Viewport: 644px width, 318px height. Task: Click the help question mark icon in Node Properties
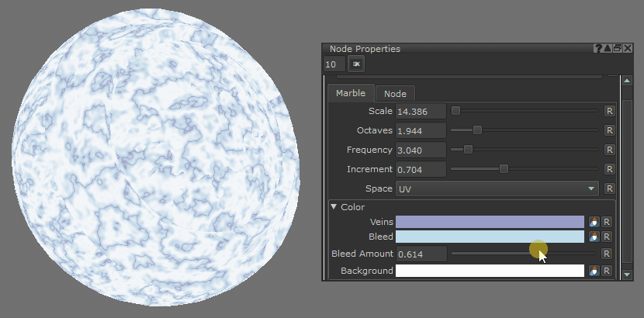tap(598, 49)
